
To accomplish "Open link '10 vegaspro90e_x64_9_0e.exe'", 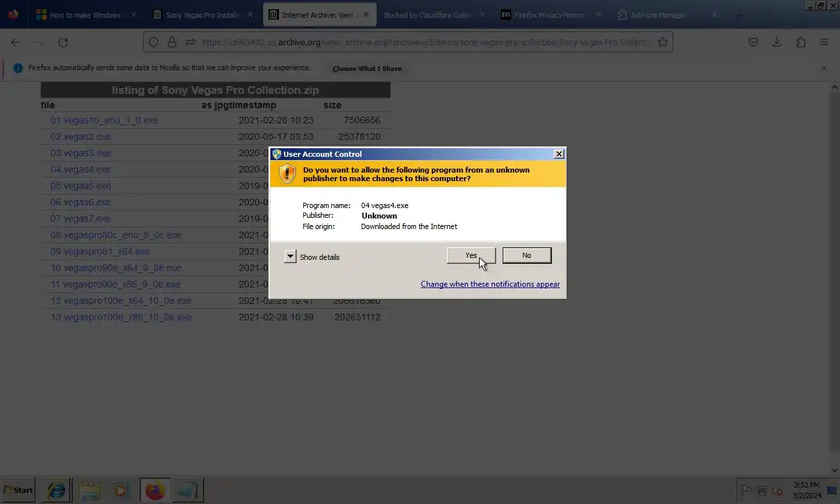I will [115, 268].
